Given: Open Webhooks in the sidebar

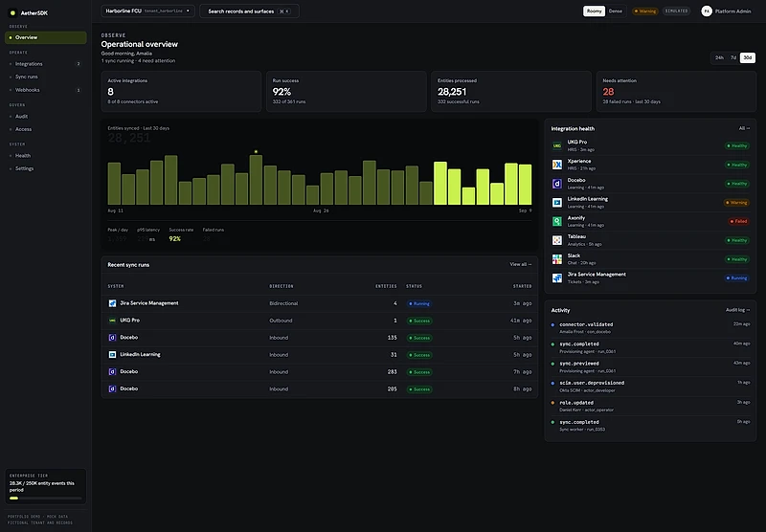Looking at the screenshot, I should coord(45,90).
